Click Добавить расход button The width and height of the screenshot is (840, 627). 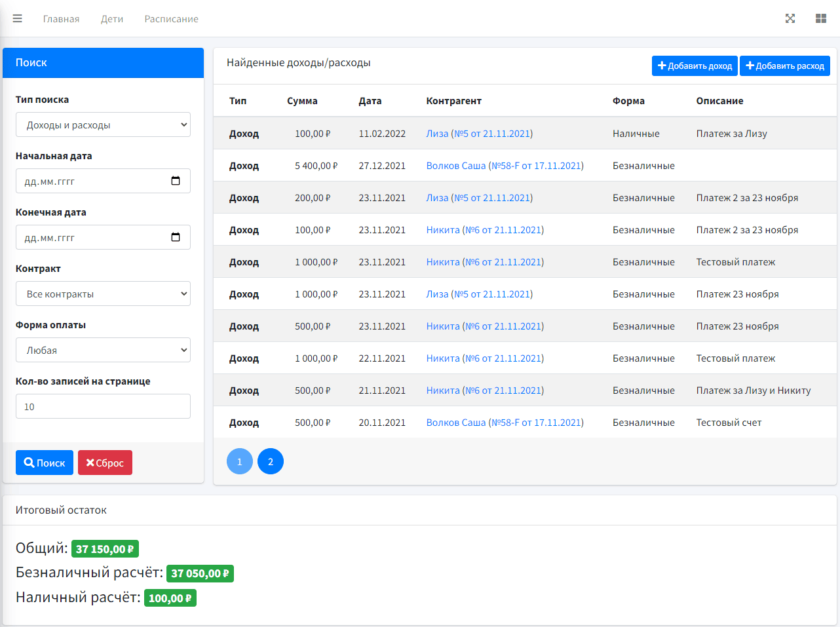point(784,66)
